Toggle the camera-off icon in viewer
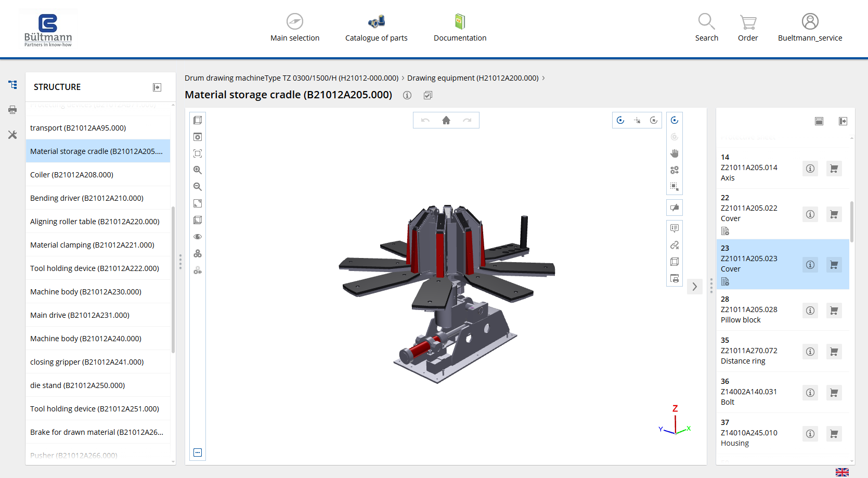868x478 pixels. (x=675, y=208)
